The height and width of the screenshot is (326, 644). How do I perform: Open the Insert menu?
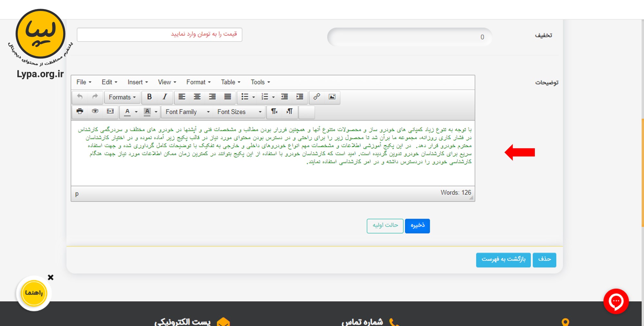click(x=137, y=82)
